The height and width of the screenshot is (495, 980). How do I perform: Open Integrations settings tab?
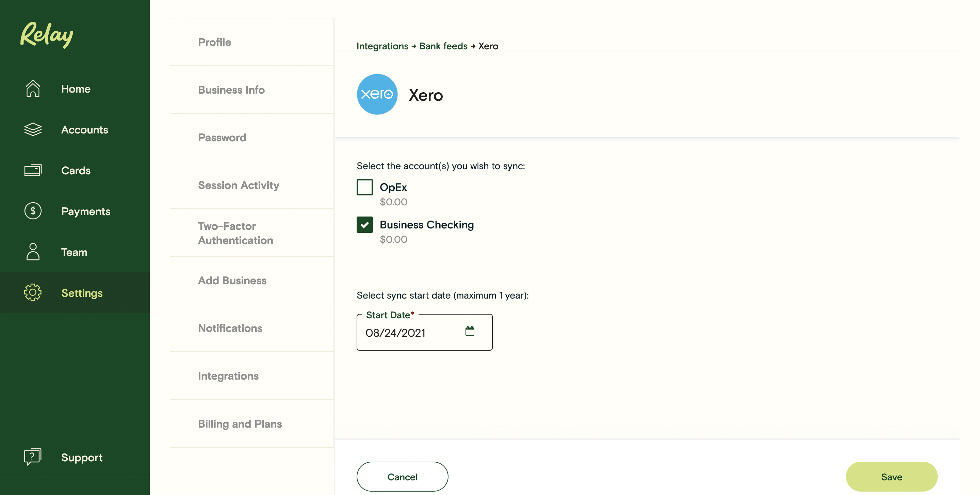pos(252,376)
